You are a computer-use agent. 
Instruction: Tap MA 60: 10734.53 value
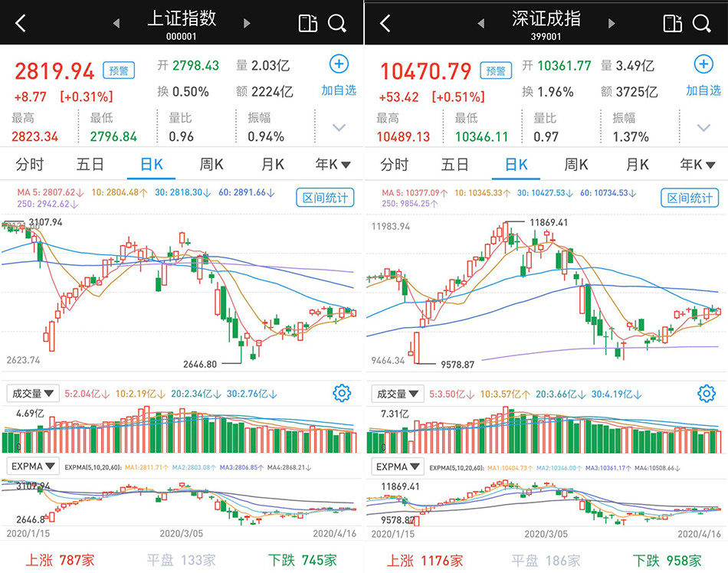(608, 192)
